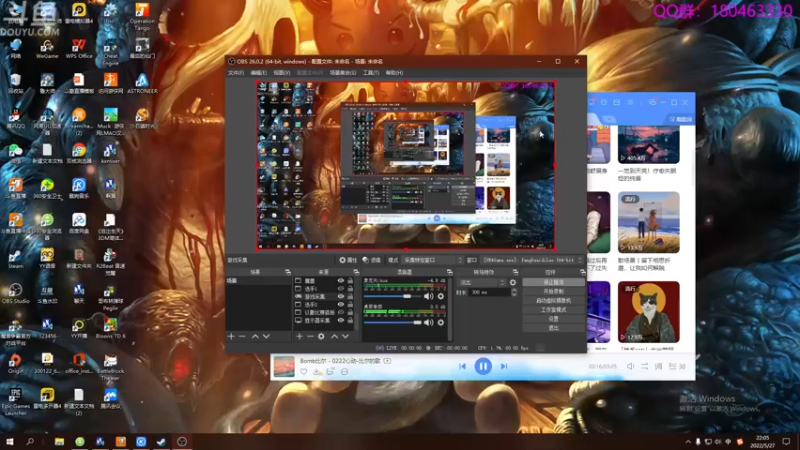Viewport: 800px width, 450px height.
Task: Toggle visibility of fifth source row
Action: (341, 312)
